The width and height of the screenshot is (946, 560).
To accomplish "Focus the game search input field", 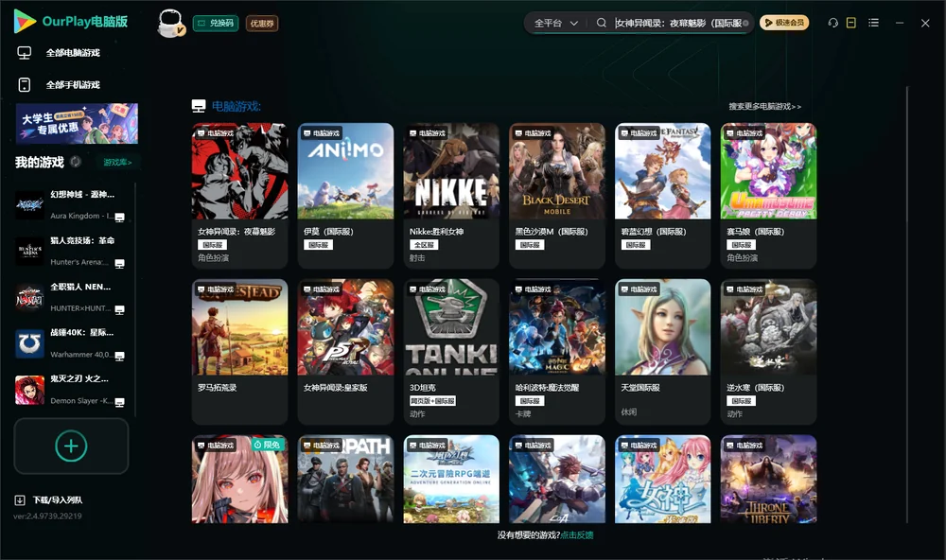I will (x=677, y=23).
